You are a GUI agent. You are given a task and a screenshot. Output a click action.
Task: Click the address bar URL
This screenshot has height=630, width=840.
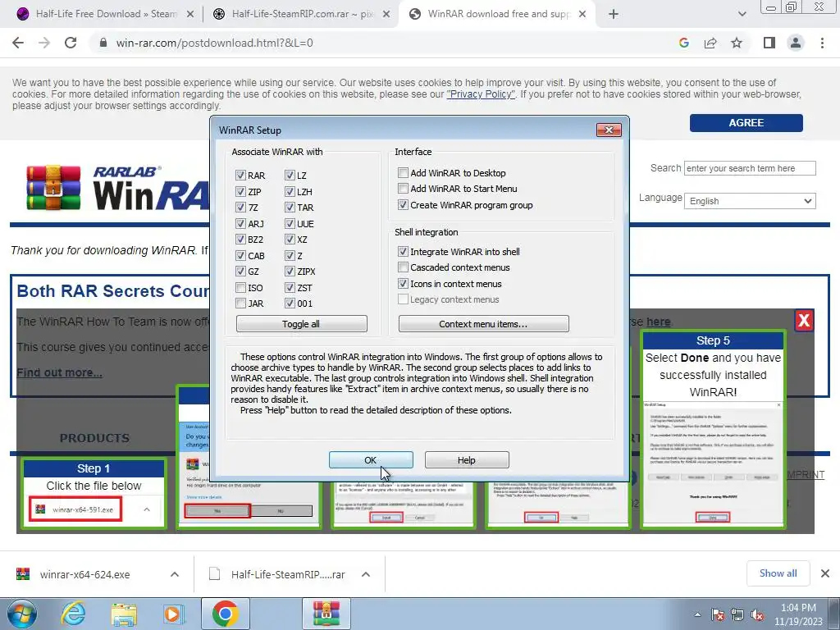[x=214, y=43]
